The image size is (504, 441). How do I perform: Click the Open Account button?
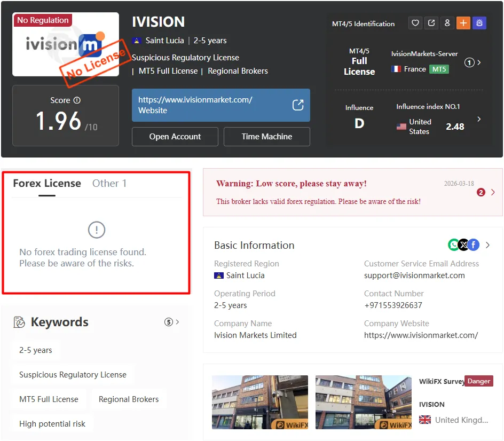[x=175, y=137]
